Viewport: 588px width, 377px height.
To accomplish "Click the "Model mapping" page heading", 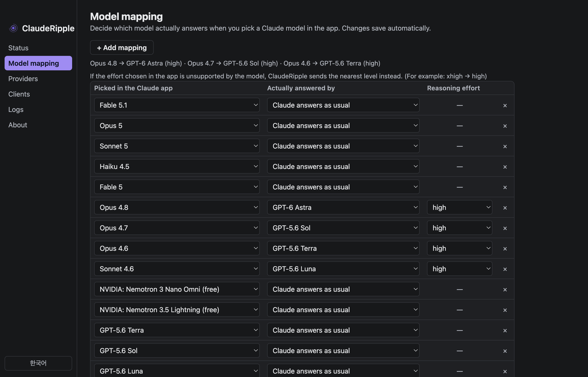I will [x=126, y=16].
